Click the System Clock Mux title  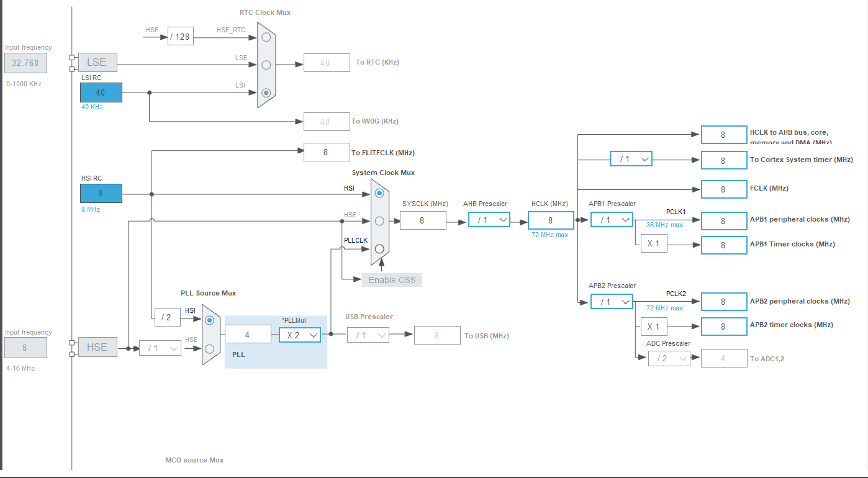coord(383,173)
